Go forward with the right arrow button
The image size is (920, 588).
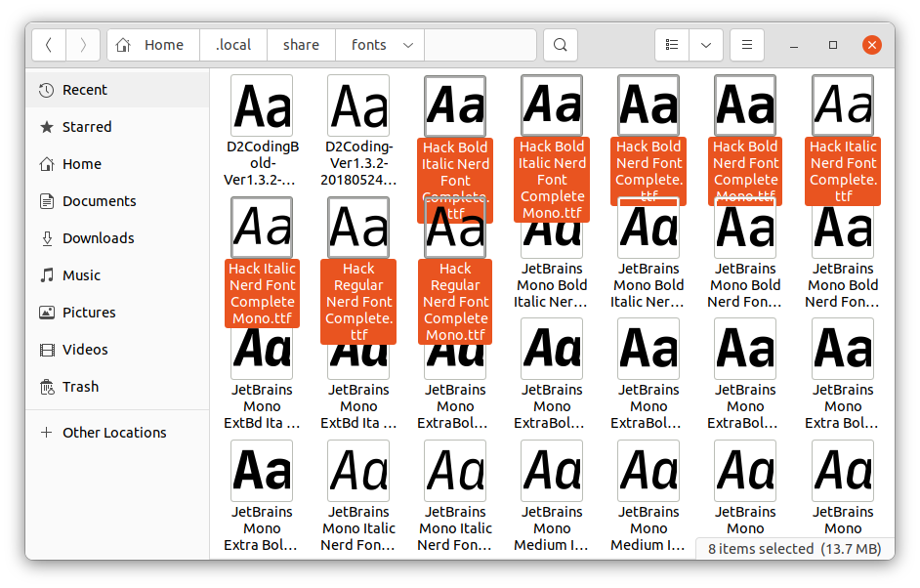click(x=83, y=45)
